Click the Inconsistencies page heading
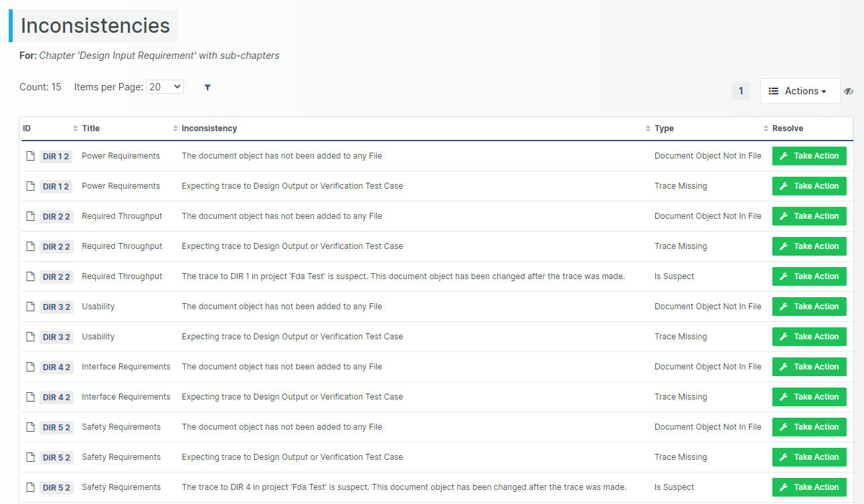The height and width of the screenshot is (504, 864). click(x=95, y=25)
